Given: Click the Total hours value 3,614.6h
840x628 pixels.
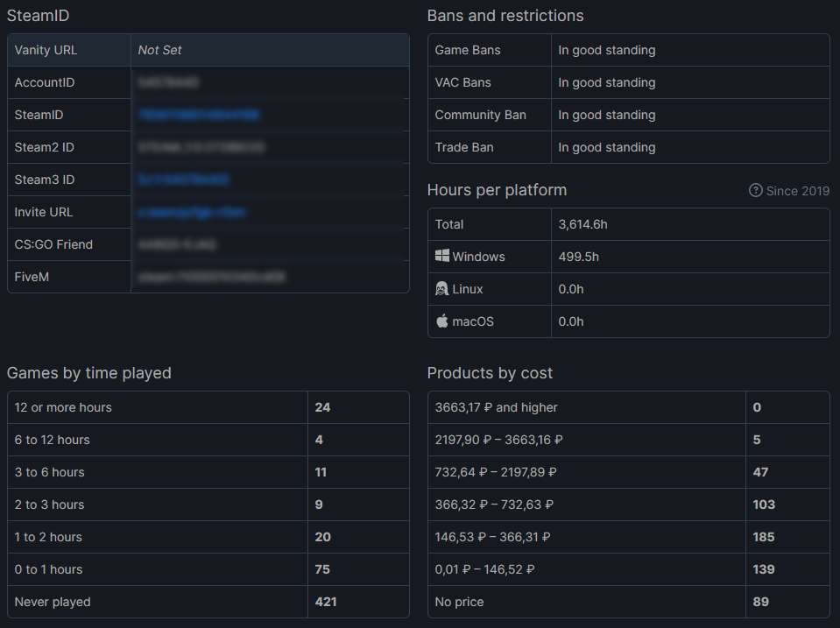Looking at the screenshot, I should pos(582,224).
